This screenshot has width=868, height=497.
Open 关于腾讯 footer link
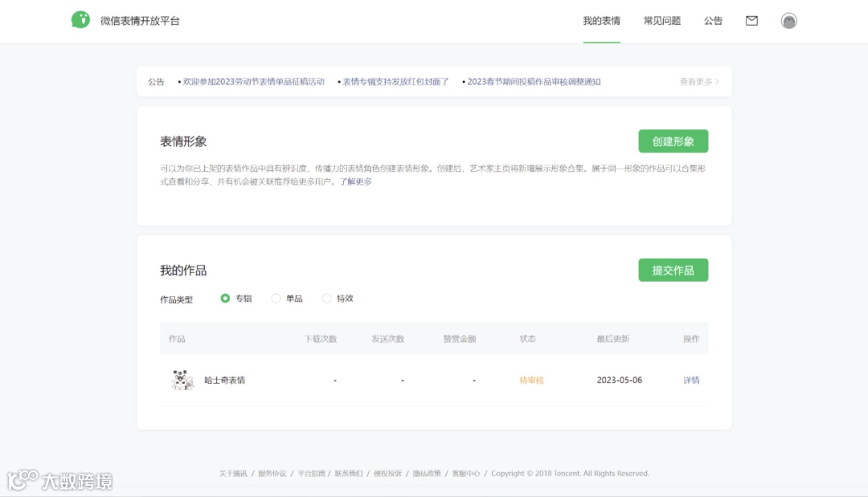coord(233,473)
